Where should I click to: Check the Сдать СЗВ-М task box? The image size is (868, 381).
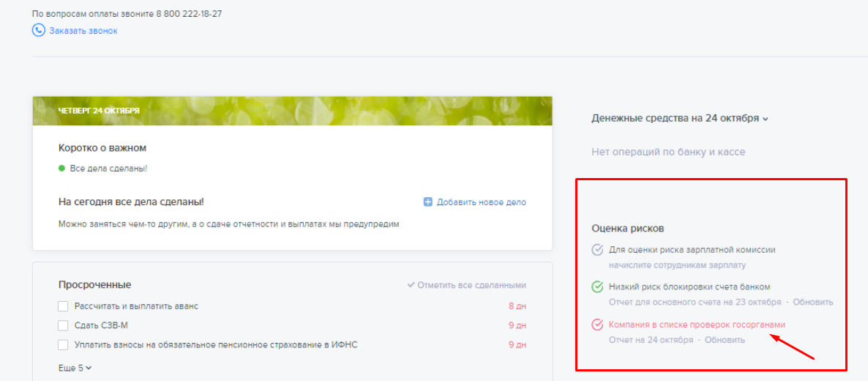click(63, 325)
